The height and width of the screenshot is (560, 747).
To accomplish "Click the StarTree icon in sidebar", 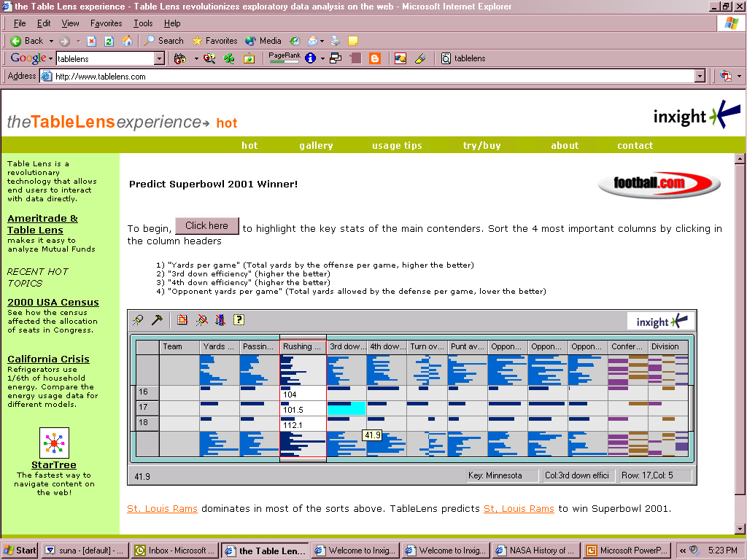I will pyautogui.click(x=54, y=443).
